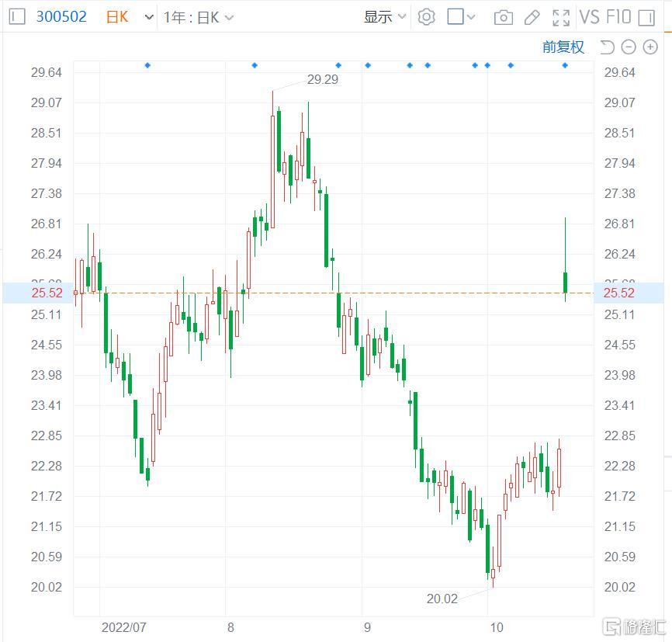
Task: Click 20.59 on the right price axis
Action: point(620,557)
